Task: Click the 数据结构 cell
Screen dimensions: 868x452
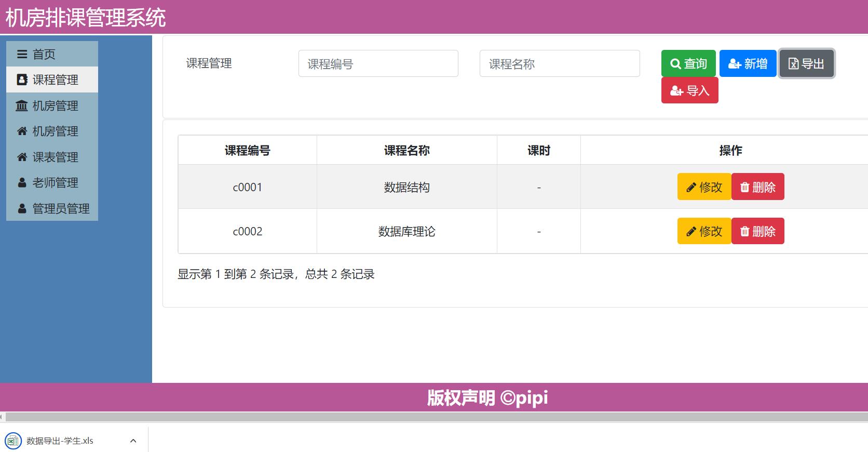Action: [x=406, y=187]
